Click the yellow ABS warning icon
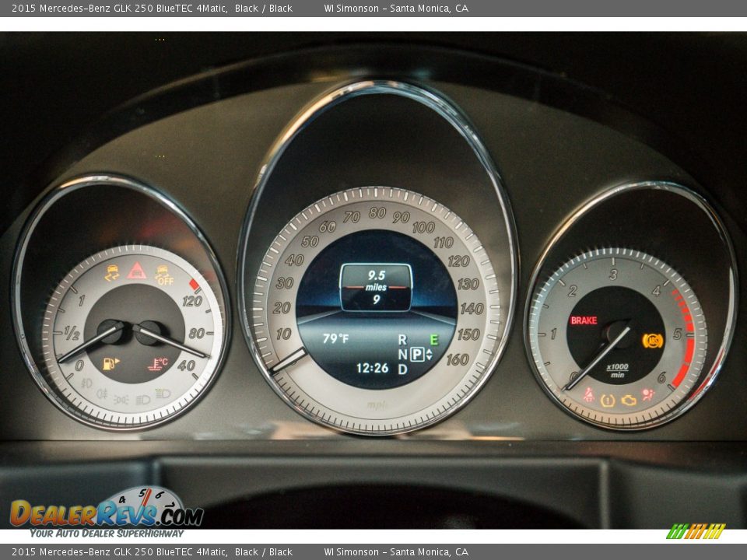The width and height of the screenshot is (747, 560). (x=652, y=340)
